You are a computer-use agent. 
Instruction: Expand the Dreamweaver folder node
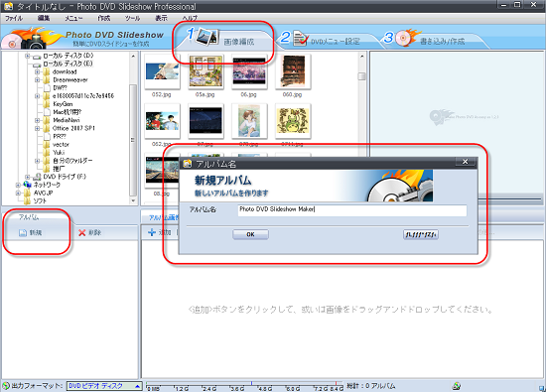[38, 80]
